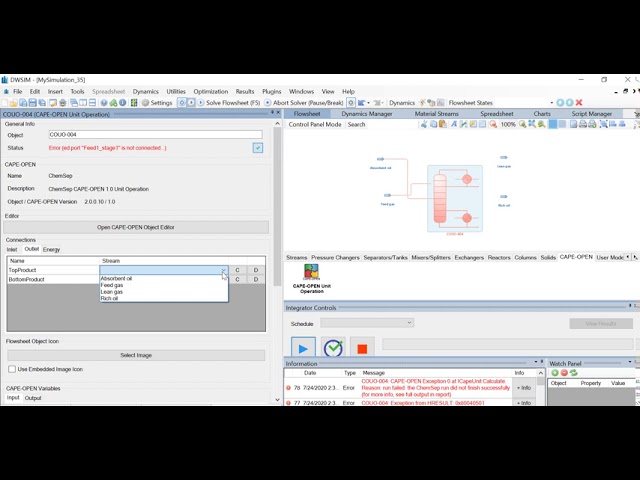Click the text 'A' annotation icon
Viewport: 640px width, 480px height.
pyautogui.click(x=453, y=124)
